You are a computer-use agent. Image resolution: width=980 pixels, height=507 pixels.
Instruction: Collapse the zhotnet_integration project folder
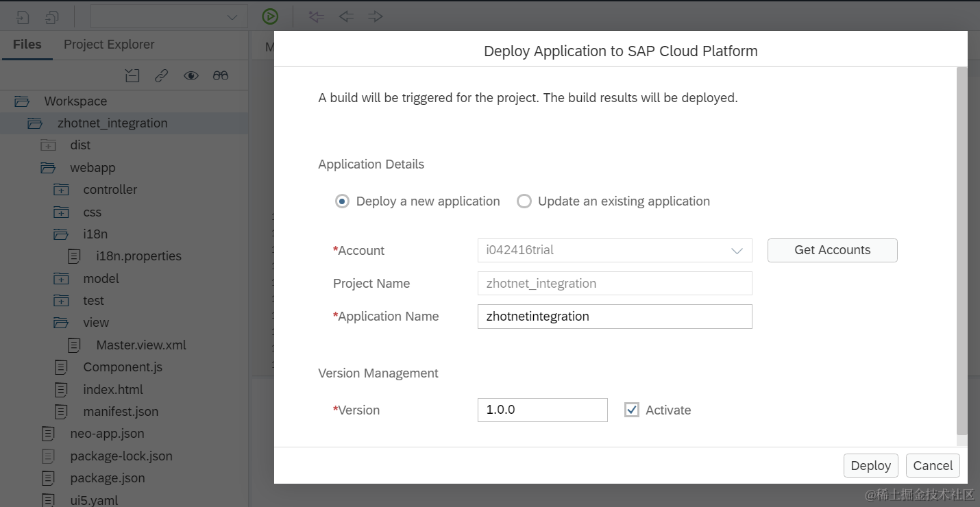pos(35,123)
